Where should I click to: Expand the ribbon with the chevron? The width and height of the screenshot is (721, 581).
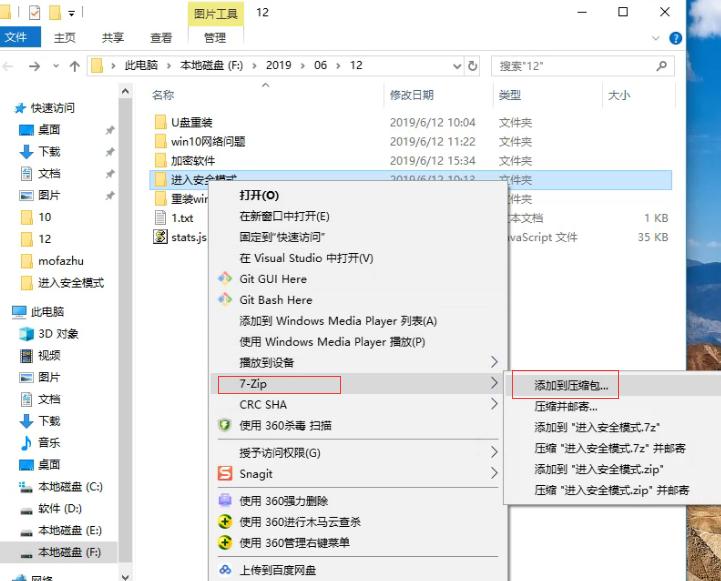[656, 38]
